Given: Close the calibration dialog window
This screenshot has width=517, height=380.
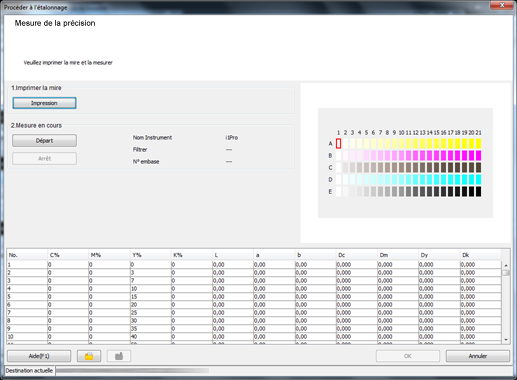Looking at the screenshot, I should (502, 5).
